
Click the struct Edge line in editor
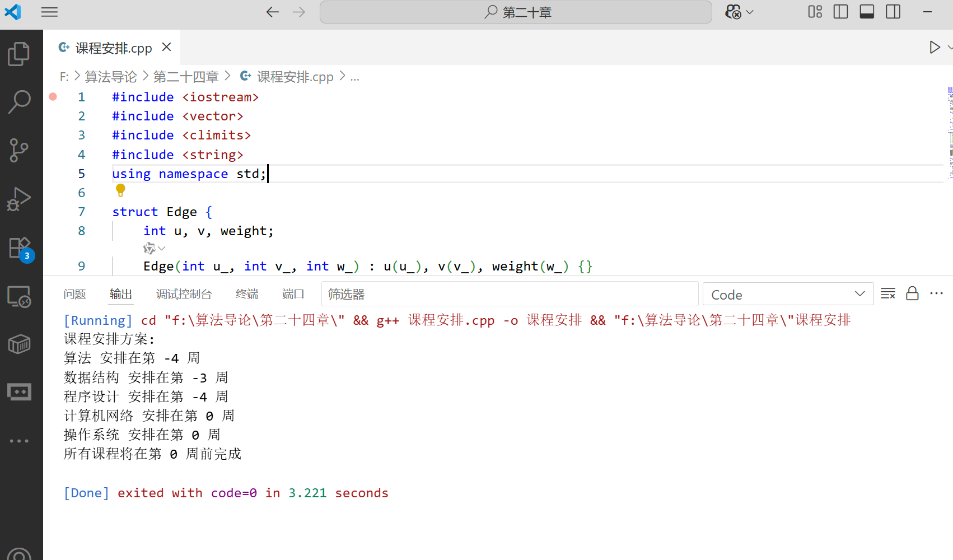pyautogui.click(x=162, y=212)
